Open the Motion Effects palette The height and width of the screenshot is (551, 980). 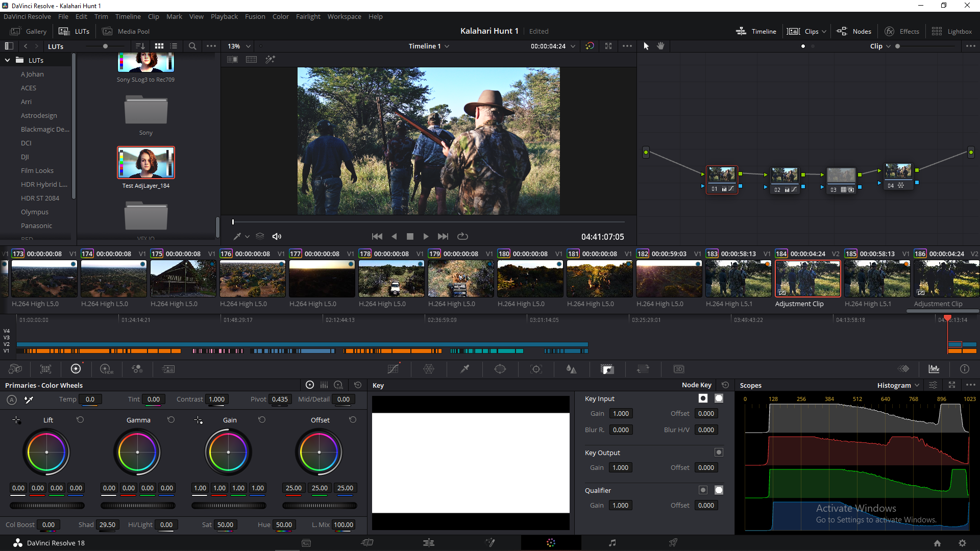[x=168, y=369]
